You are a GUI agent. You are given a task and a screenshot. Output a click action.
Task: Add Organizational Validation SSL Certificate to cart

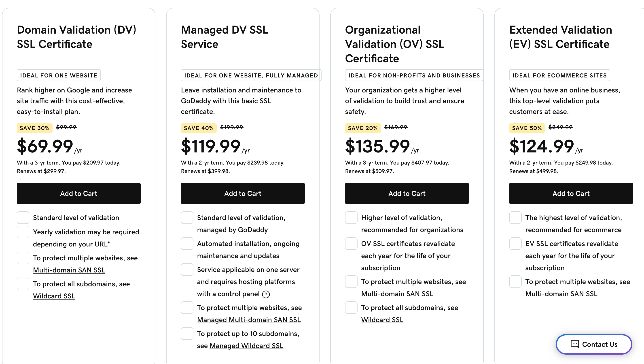click(407, 193)
